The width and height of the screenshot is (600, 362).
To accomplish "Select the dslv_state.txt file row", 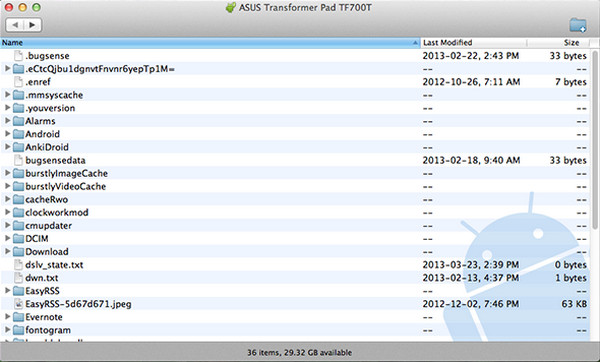I will [x=295, y=265].
